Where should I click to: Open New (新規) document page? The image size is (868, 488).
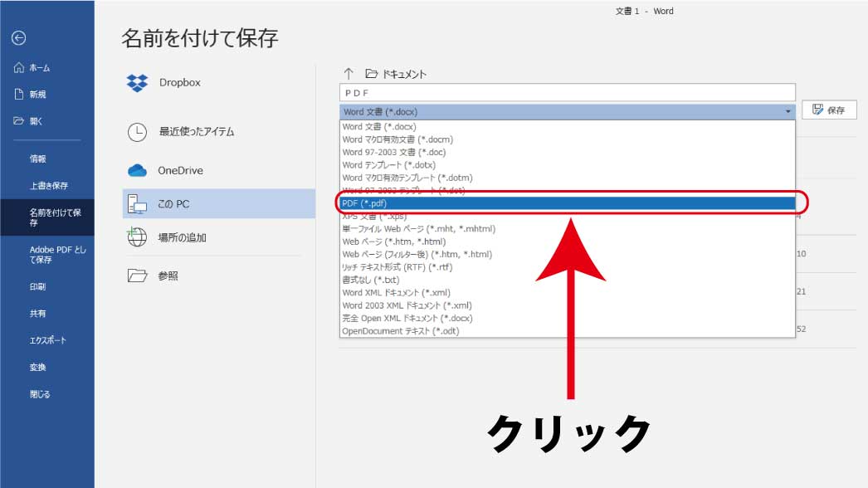[x=31, y=94]
